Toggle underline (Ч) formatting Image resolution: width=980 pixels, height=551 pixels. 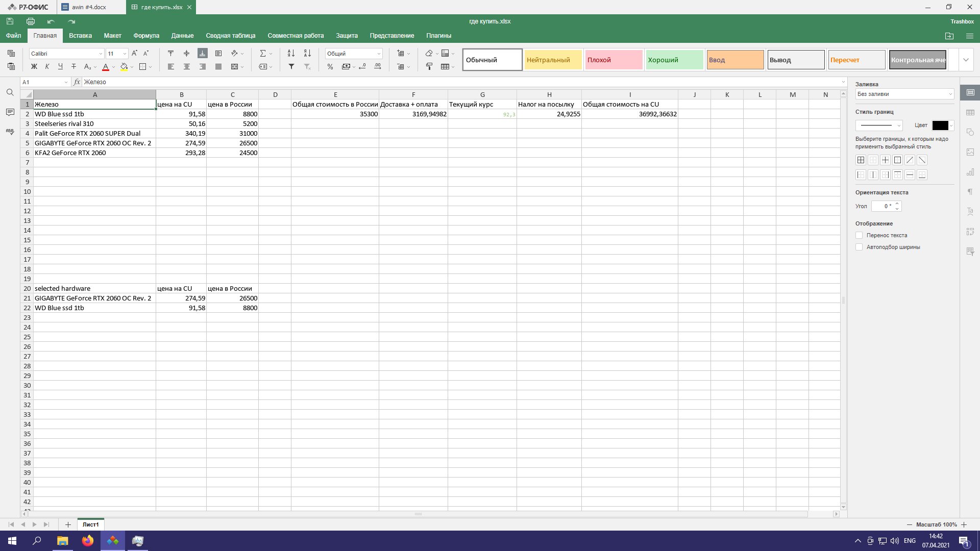tap(60, 67)
